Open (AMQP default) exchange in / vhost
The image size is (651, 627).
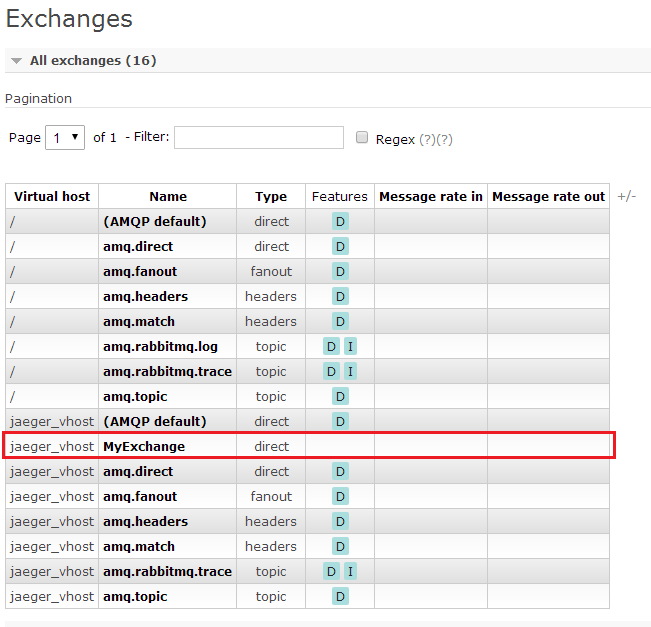[155, 221]
